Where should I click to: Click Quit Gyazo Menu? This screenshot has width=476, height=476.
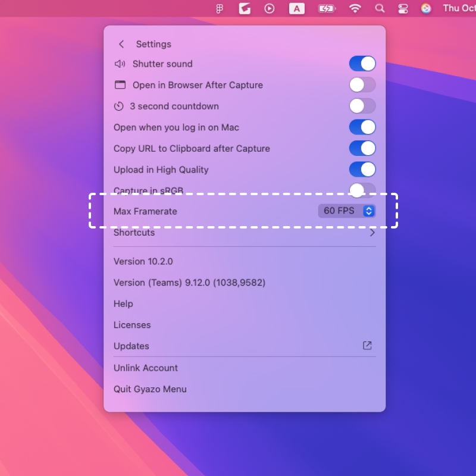150,389
